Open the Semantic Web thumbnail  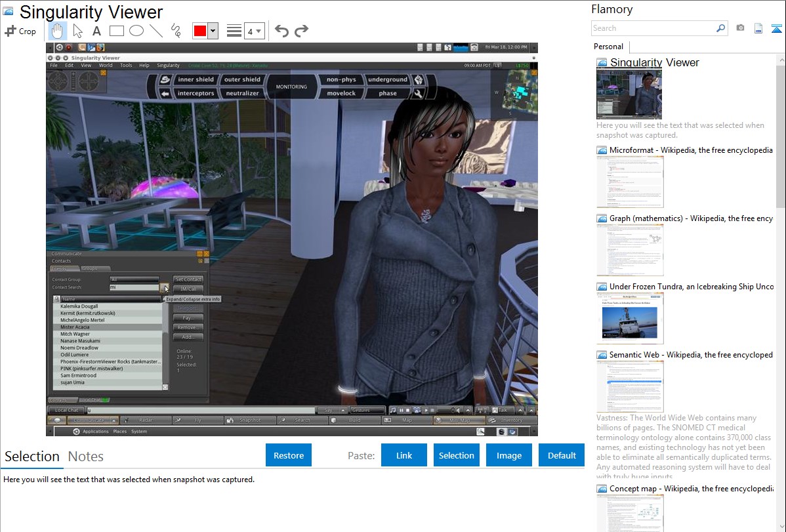(x=630, y=386)
